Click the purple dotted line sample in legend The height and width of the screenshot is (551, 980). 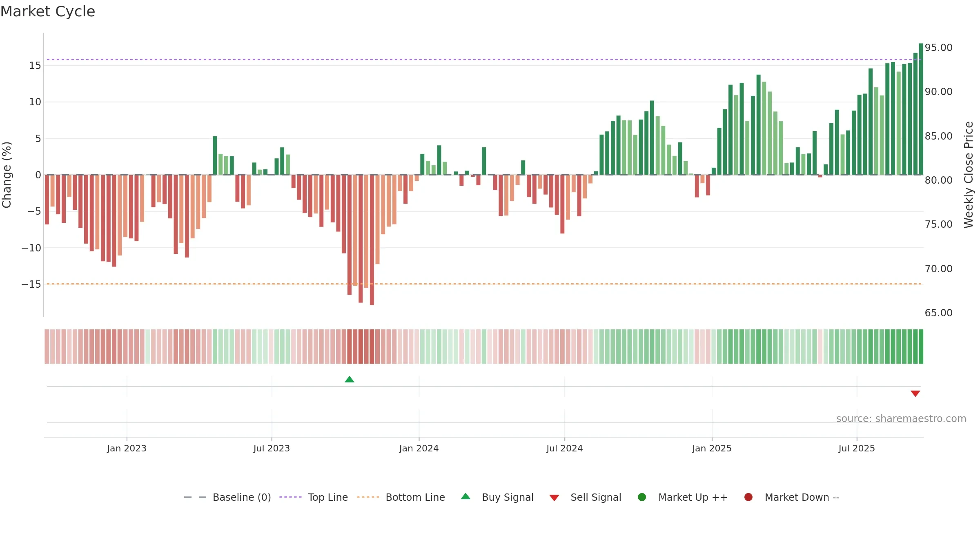point(290,497)
